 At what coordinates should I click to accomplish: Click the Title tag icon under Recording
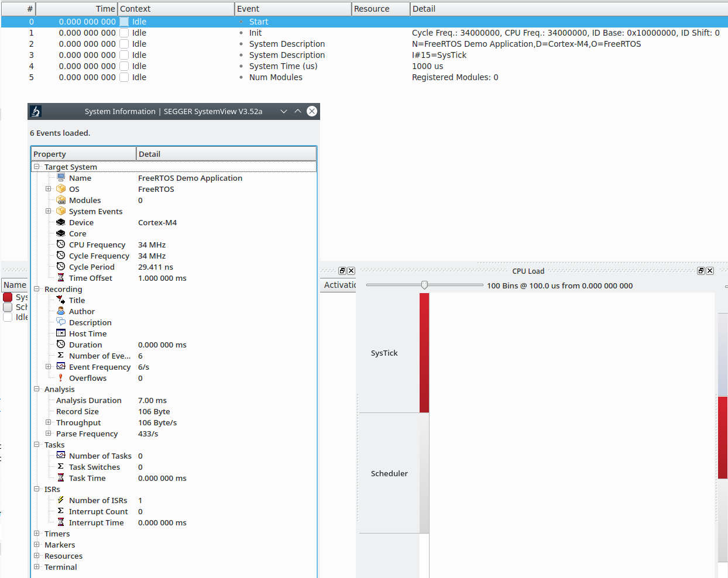coord(61,300)
